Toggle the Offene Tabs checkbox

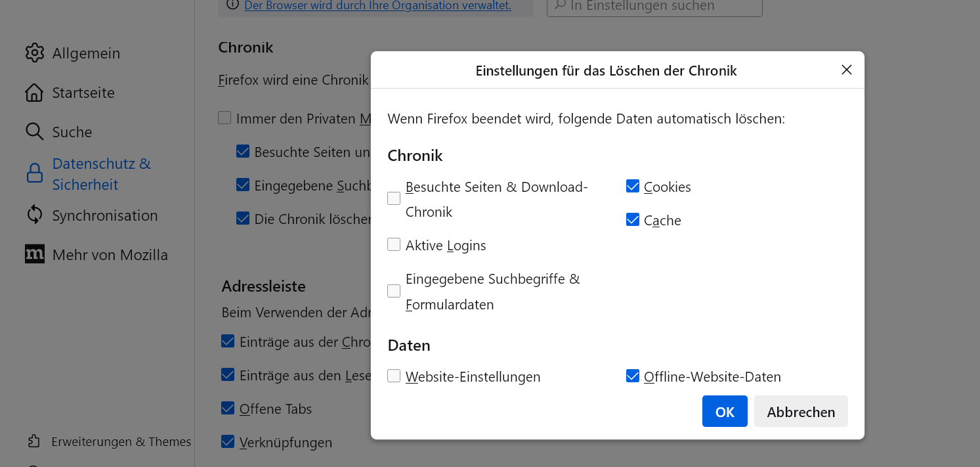228,409
